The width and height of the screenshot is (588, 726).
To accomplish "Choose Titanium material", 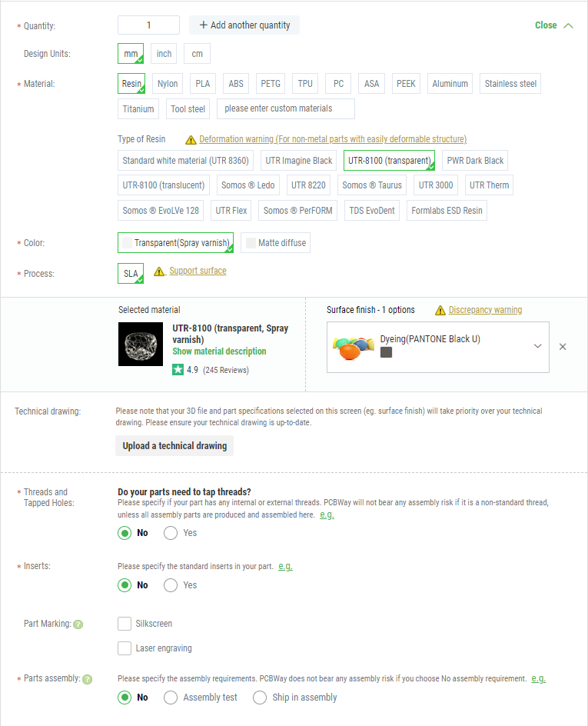I will (138, 109).
